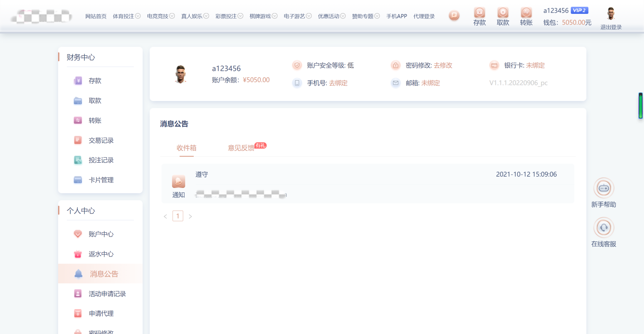Image resolution: width=644 pixels, height=334 pixels.
Task: Switch to the 收件箱 tab
Action: click(186, 148)
